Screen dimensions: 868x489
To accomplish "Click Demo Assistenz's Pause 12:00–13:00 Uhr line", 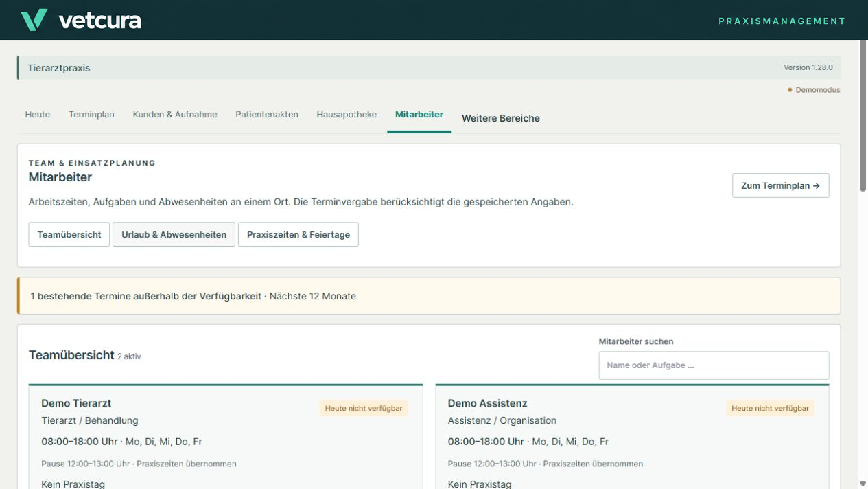I will [x=546, y=464].
